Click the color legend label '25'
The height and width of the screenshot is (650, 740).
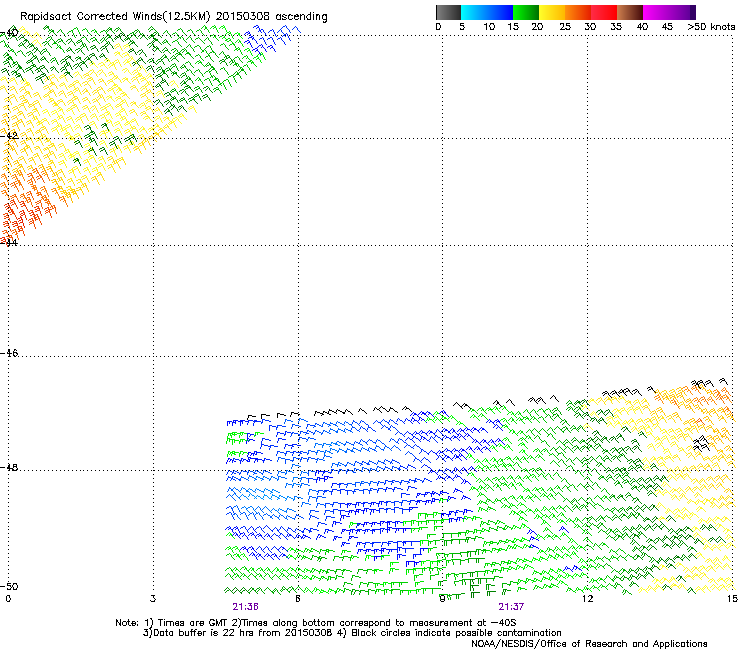[x=565, y=27]
